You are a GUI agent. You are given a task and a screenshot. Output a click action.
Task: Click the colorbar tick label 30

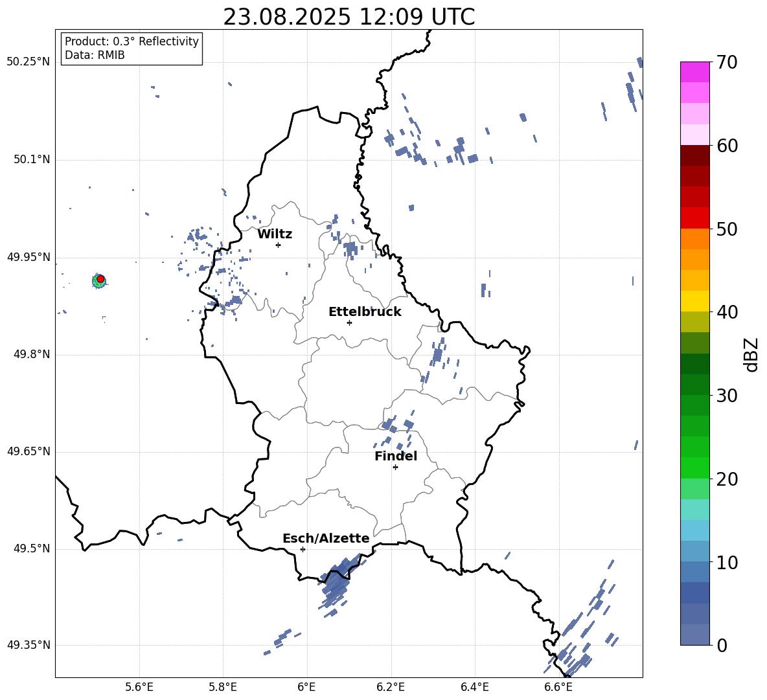click(x=727, y=395)
